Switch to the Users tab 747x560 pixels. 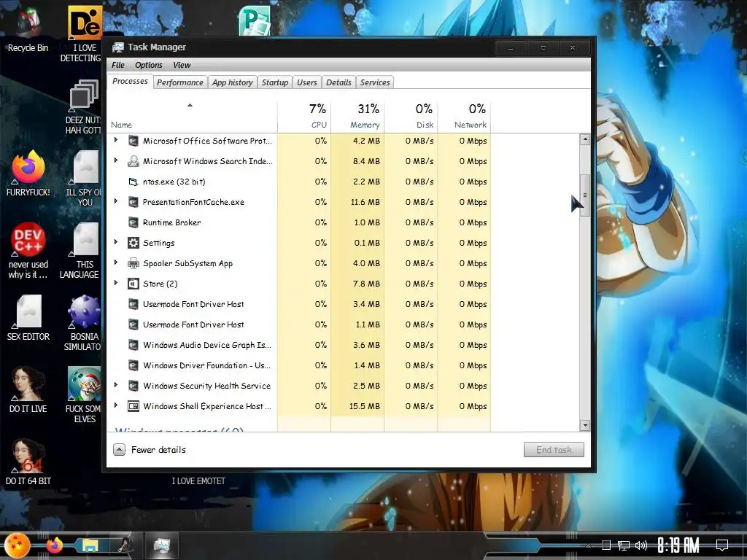click(307, 82)
